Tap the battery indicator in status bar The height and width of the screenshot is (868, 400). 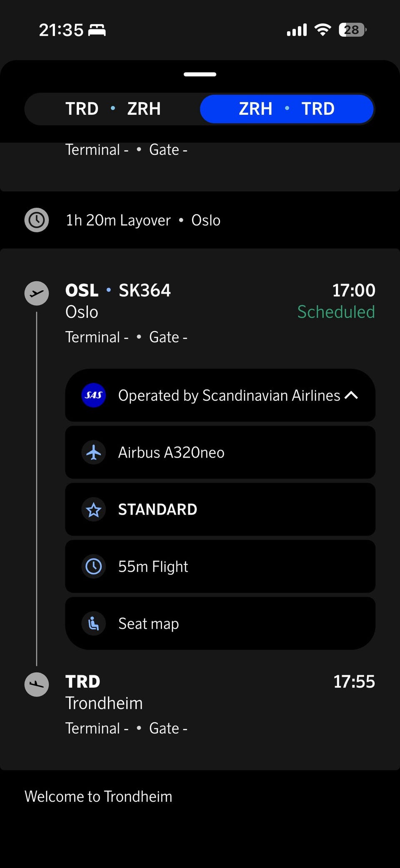coord(352,30)
